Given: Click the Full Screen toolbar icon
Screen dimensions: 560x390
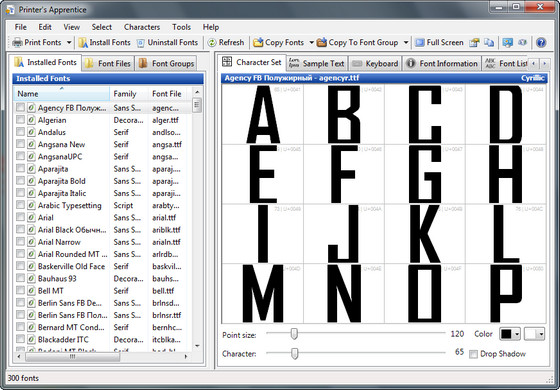Looking at the screenshot, I should pos(420,42).
